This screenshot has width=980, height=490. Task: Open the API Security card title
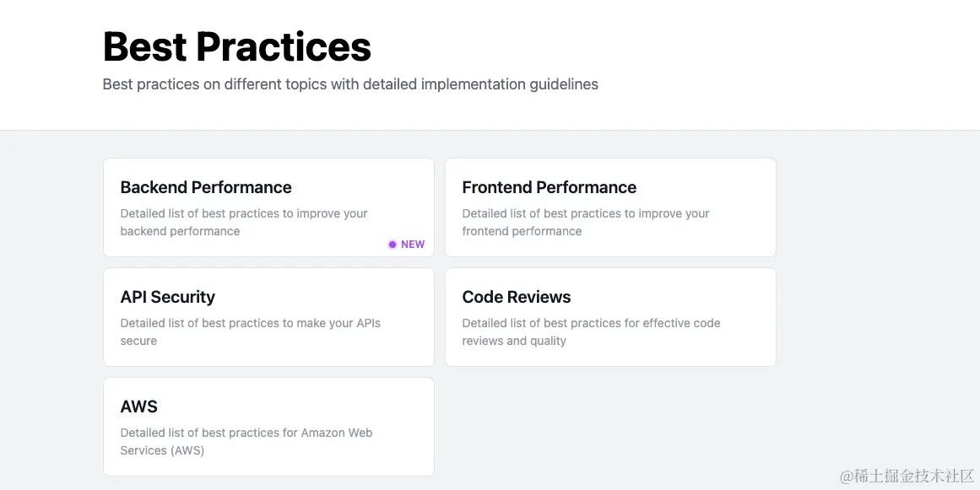tap(168, 297)
